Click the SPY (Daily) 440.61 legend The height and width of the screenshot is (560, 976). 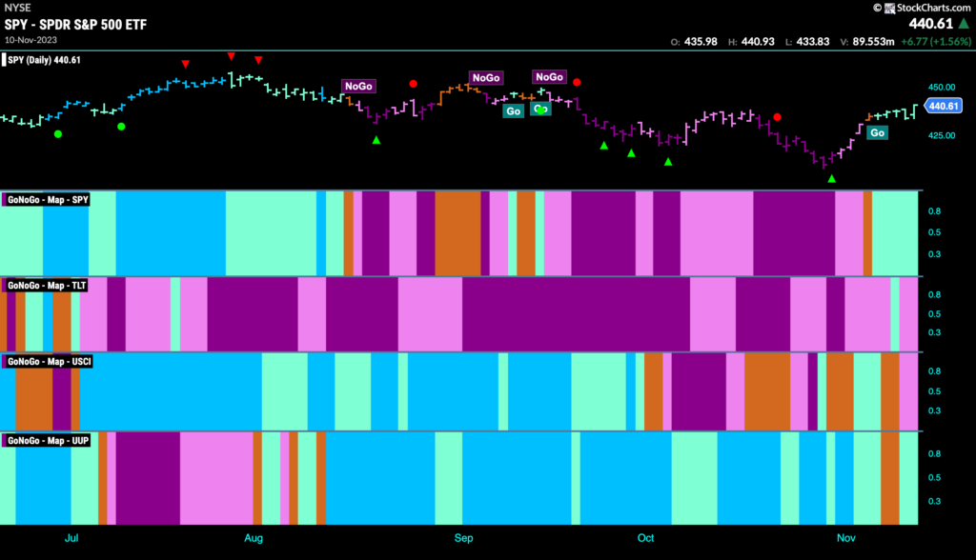42,60
